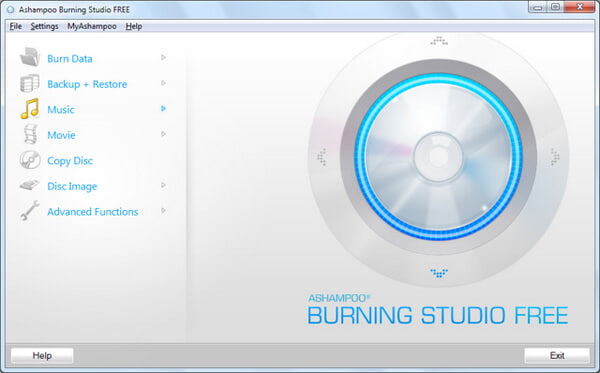Click the Copy Disc text link
The height and width of the screenshot is (373, 600).
[70, 161]
